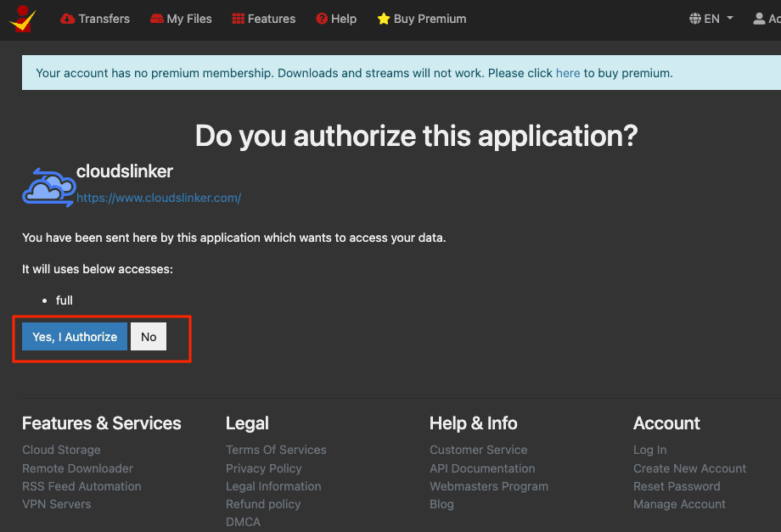
Task: Click the site logo in top-left corner
Action: coord(22,19)
